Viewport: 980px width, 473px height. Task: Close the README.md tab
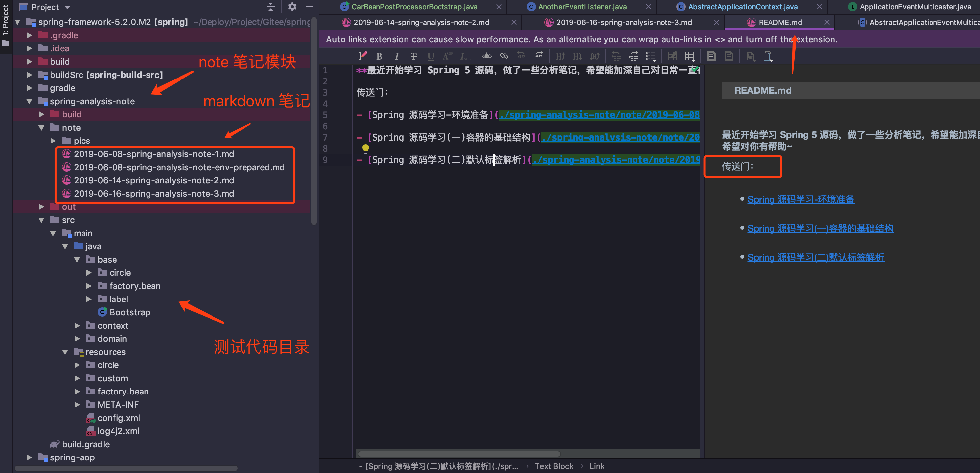827,22
